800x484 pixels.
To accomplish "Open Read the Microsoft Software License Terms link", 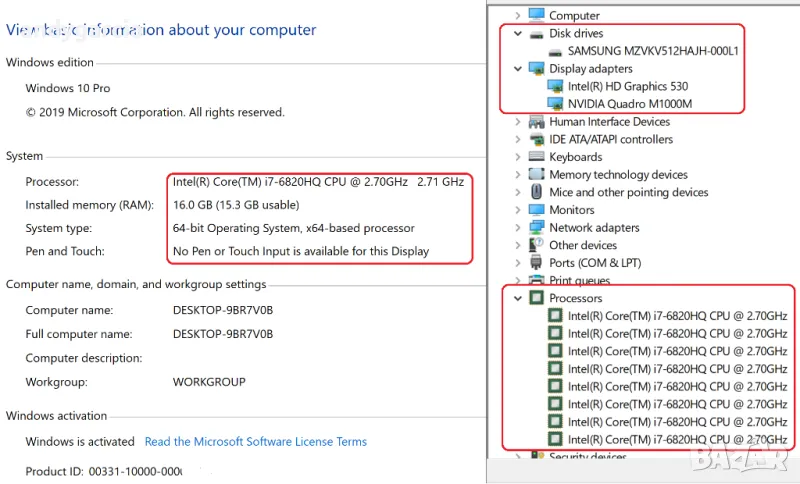I will 255,442.
